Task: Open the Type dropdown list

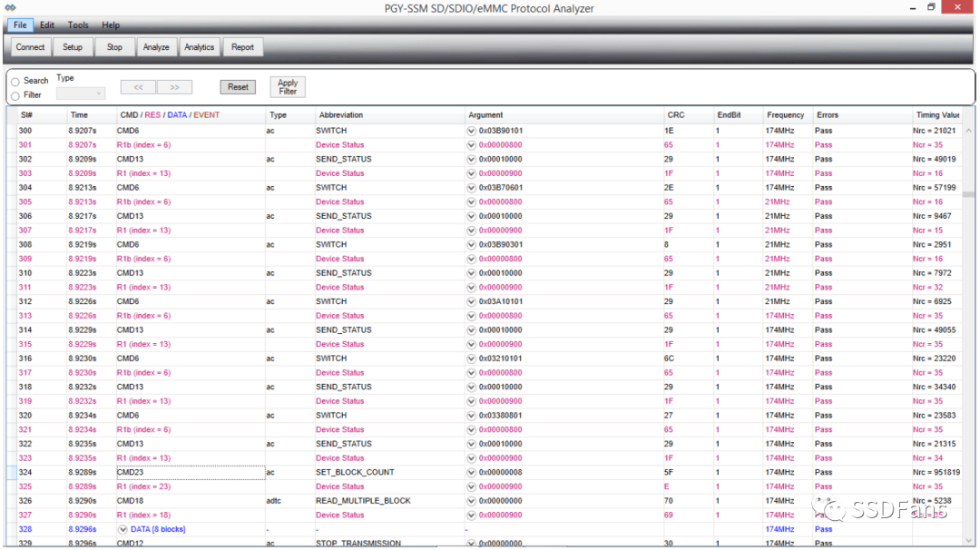Action: coord(81,93)
